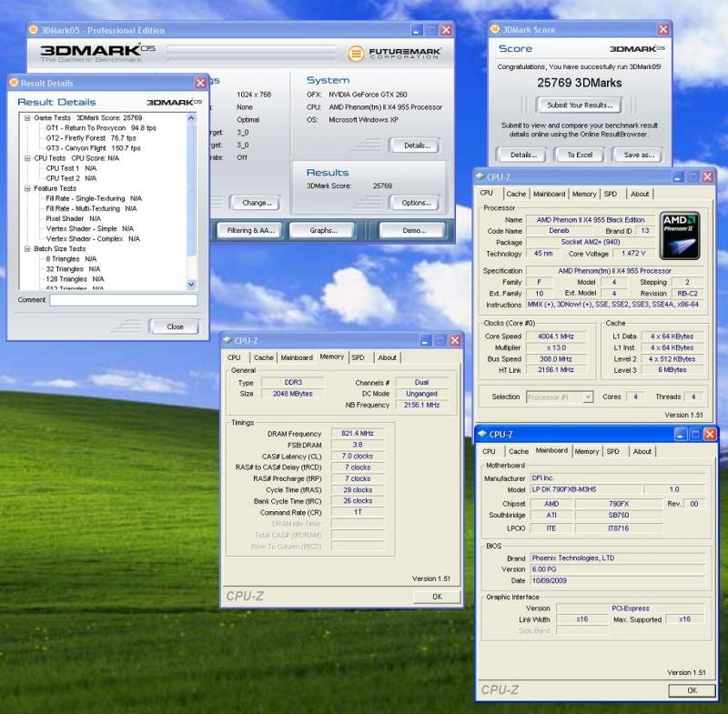Select the Vertex Shader - Complex row
The image size is (728, 714).
[x=93, y=239]
